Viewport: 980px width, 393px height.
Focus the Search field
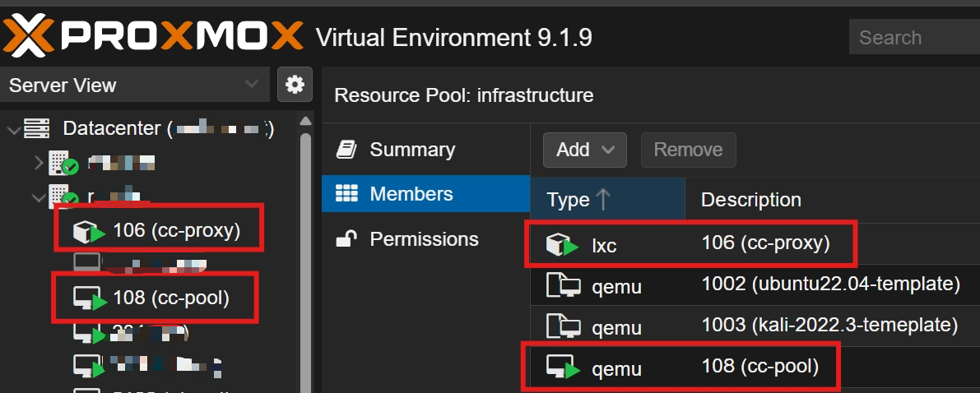coord(914,38)
